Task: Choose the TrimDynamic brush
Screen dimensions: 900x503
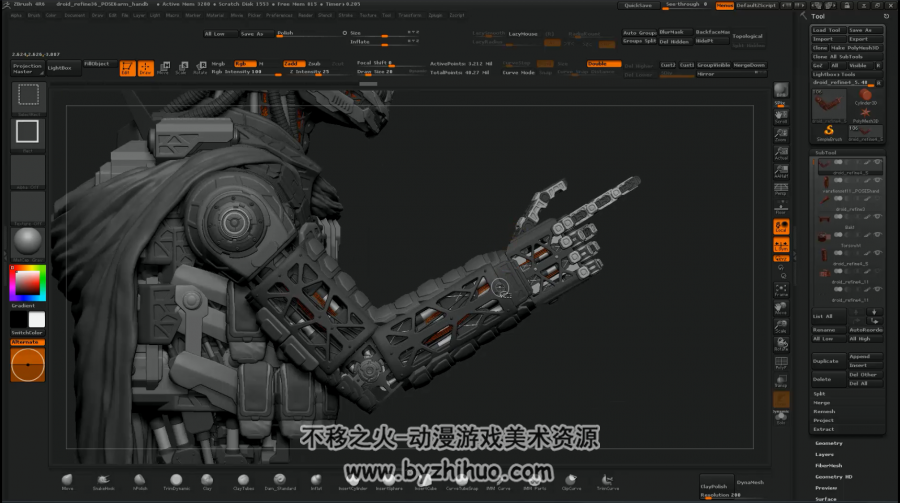Action: (x=176, y=481)
